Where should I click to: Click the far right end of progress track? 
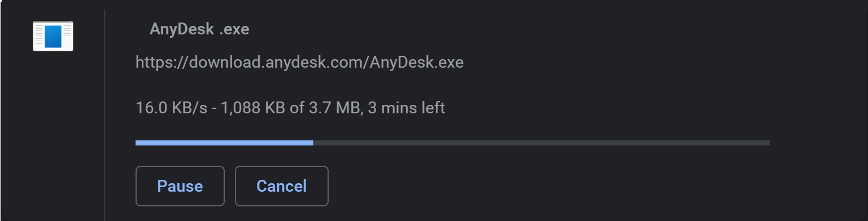(x=768, y=143)
